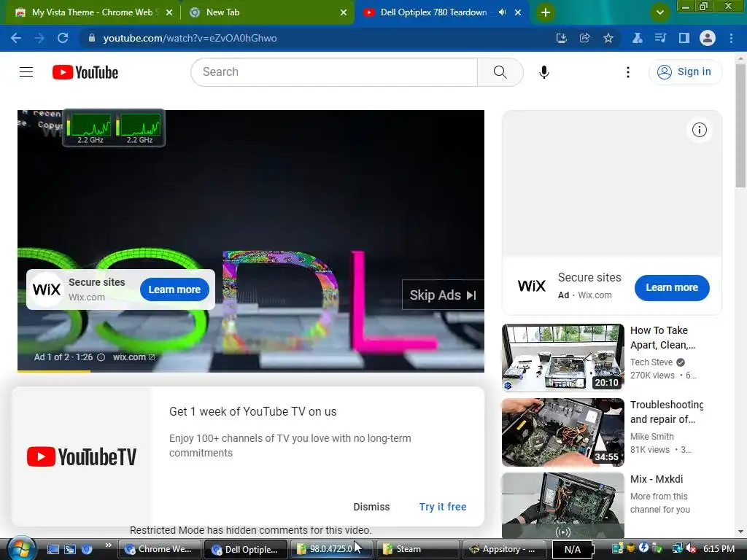Viewport: 747px width, 560px height.
Task: Open the Wix logo on video ad card
Action: point(47,289)
